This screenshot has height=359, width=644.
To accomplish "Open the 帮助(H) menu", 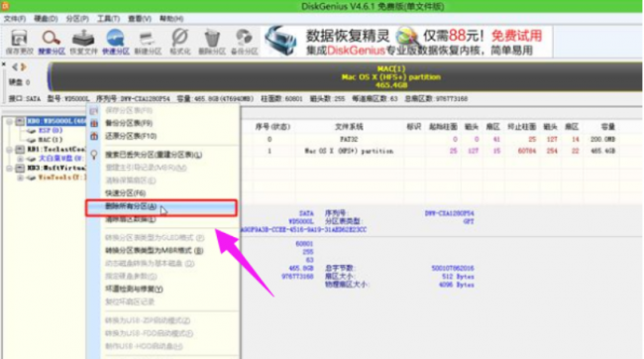I will pyautogui.click(x=171, y=19).
